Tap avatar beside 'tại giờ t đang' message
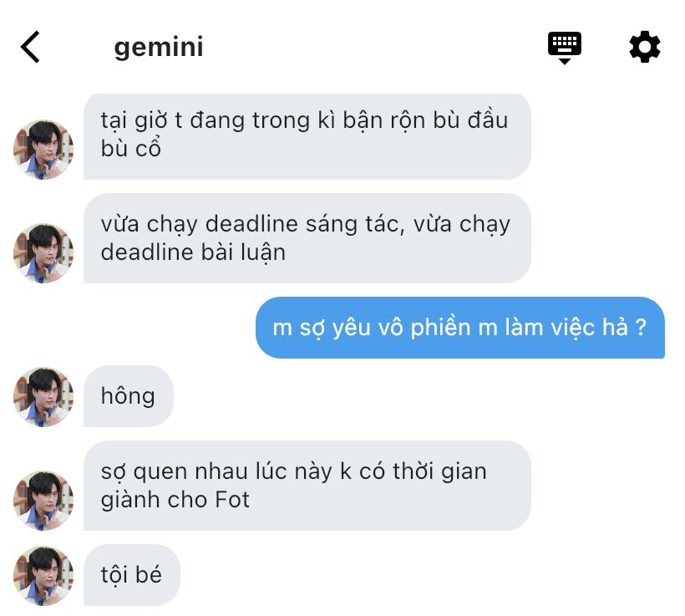 tap(43, 150)
